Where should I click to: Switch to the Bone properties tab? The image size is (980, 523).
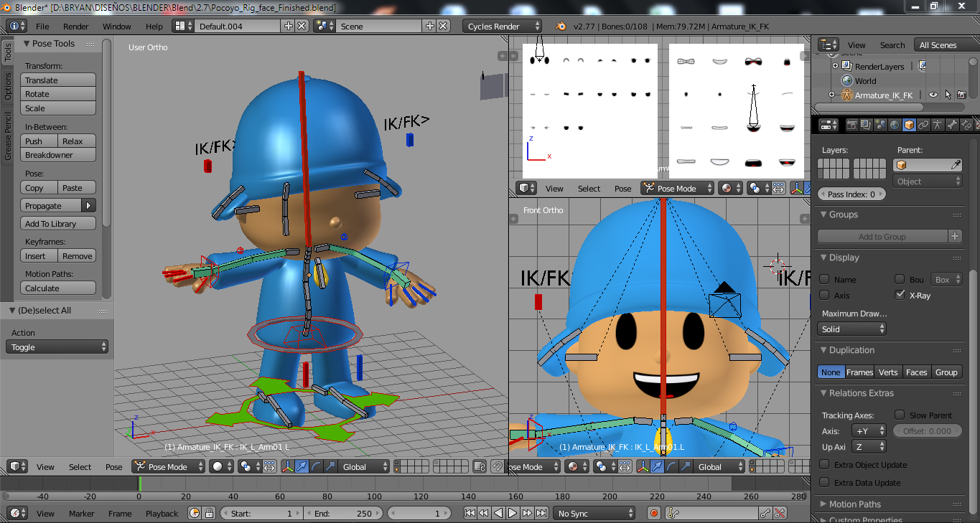click(952, 125)
